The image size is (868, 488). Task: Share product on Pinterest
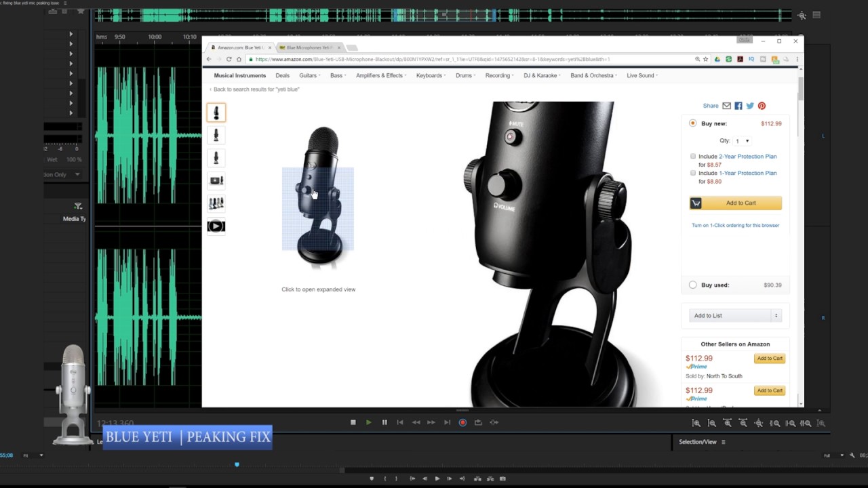pos(762,106)
